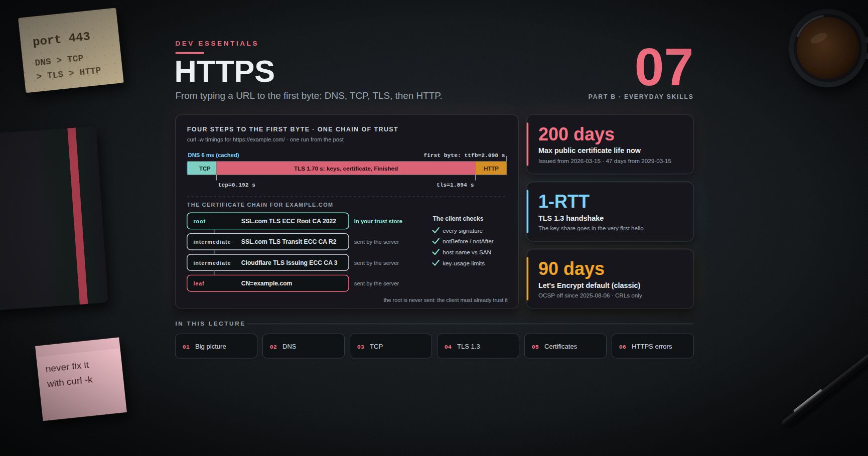Click the "The client checks" heading
The height and width of the screenshot is (456, 868).
(x=458, y=219)
